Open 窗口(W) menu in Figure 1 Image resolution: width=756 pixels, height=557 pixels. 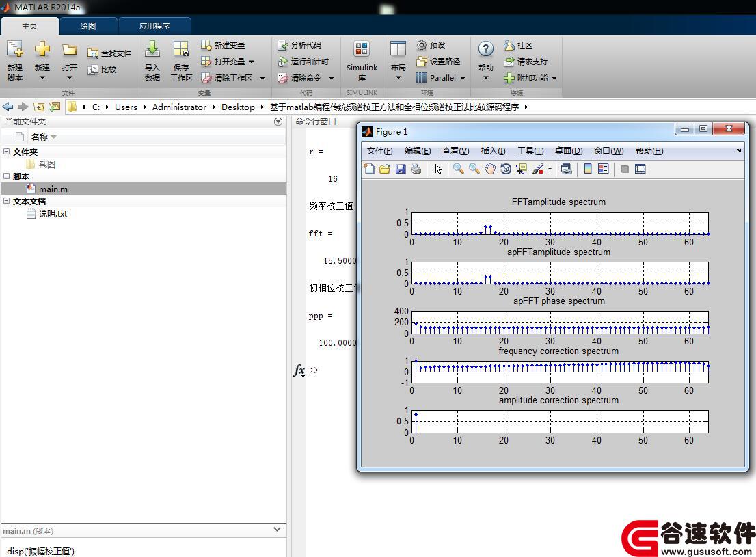[x=608, y=151]
